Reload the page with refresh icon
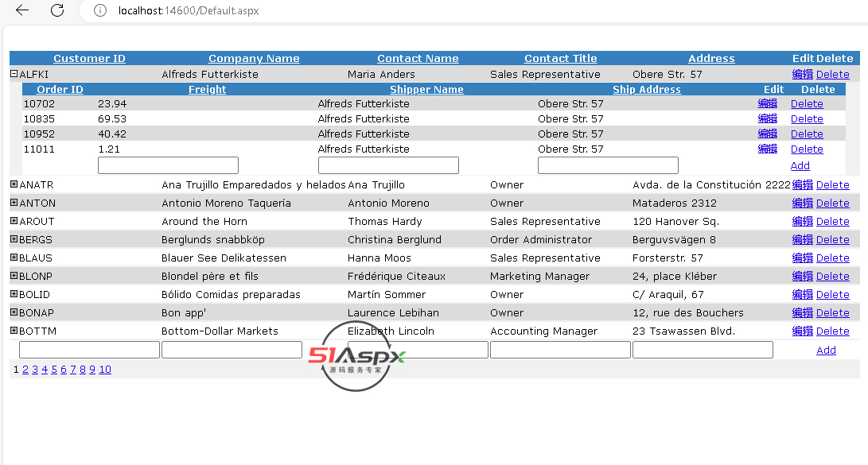The height and width of the screenshot is (465, 868). pos(57,10)
